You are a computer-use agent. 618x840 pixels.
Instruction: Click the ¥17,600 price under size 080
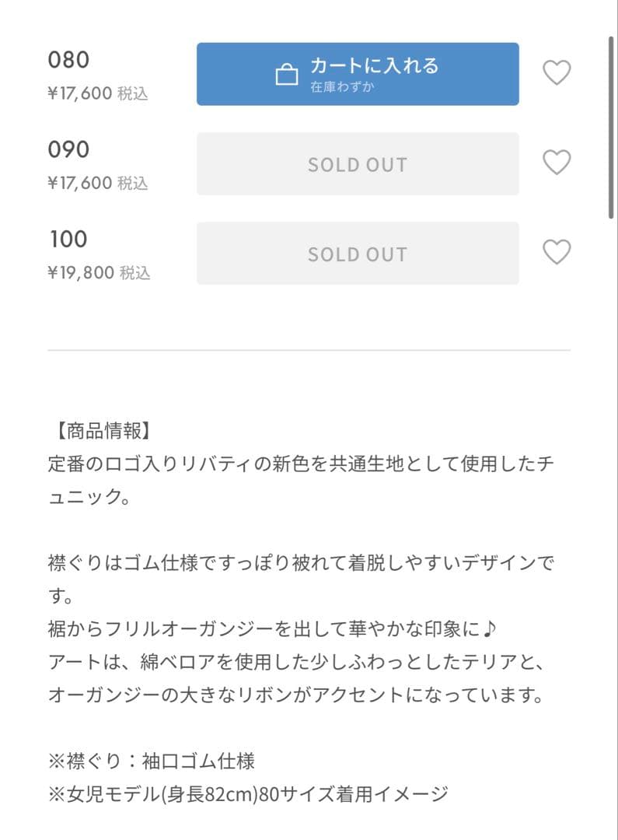(80, 94)
